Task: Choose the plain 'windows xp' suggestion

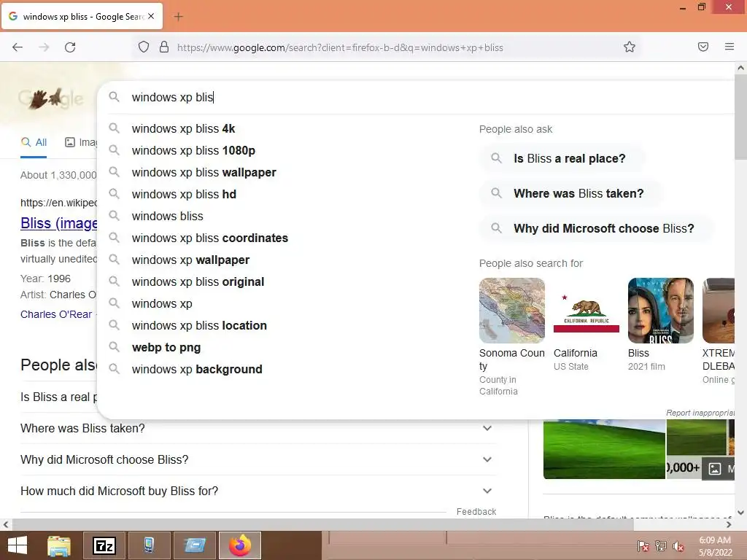Action: point(162,304)
